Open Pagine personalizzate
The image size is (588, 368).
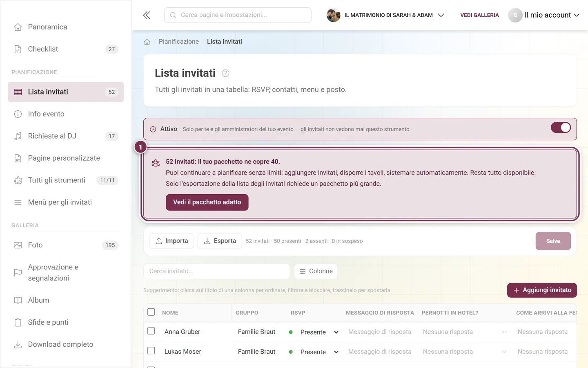tap(66, 158)
